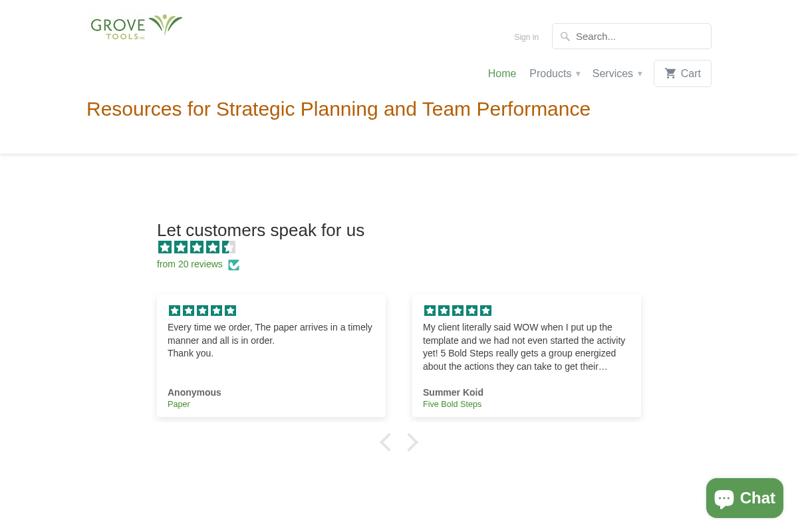Viewport: 798px width, 532px height.
Task: Click the previous review carousel arrow
Action: click(385, 442)
